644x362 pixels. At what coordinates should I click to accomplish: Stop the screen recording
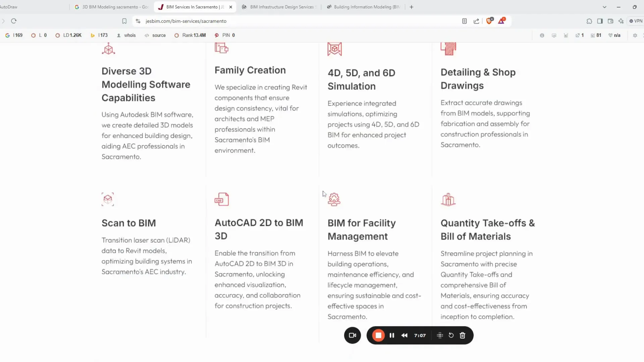[x=378, y=335]
